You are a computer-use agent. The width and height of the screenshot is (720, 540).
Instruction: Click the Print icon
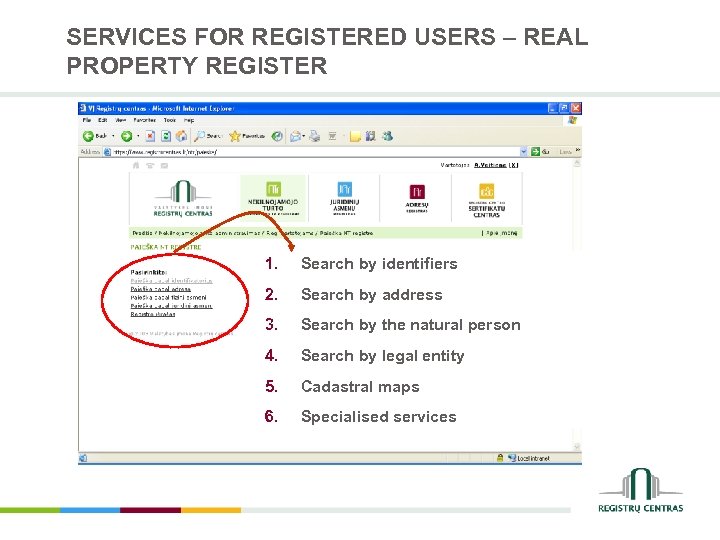point(315,136)
